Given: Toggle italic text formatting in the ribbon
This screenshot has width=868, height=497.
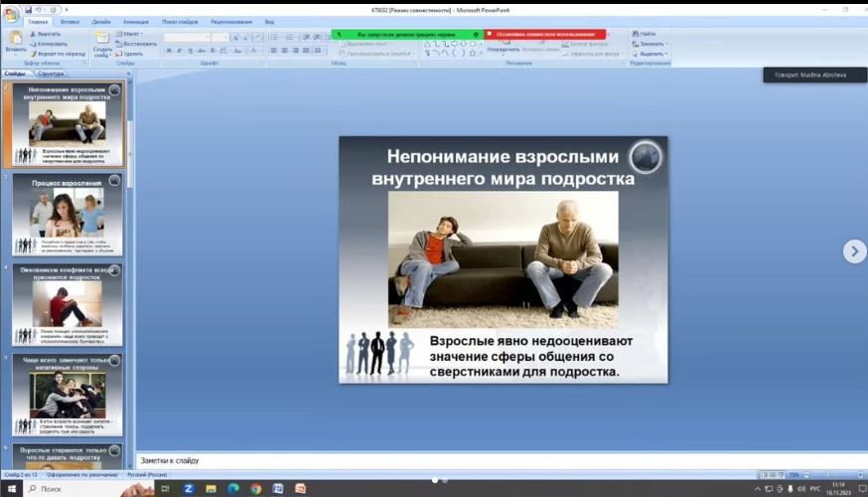Looking at the screenshot, I should (178, 50).
